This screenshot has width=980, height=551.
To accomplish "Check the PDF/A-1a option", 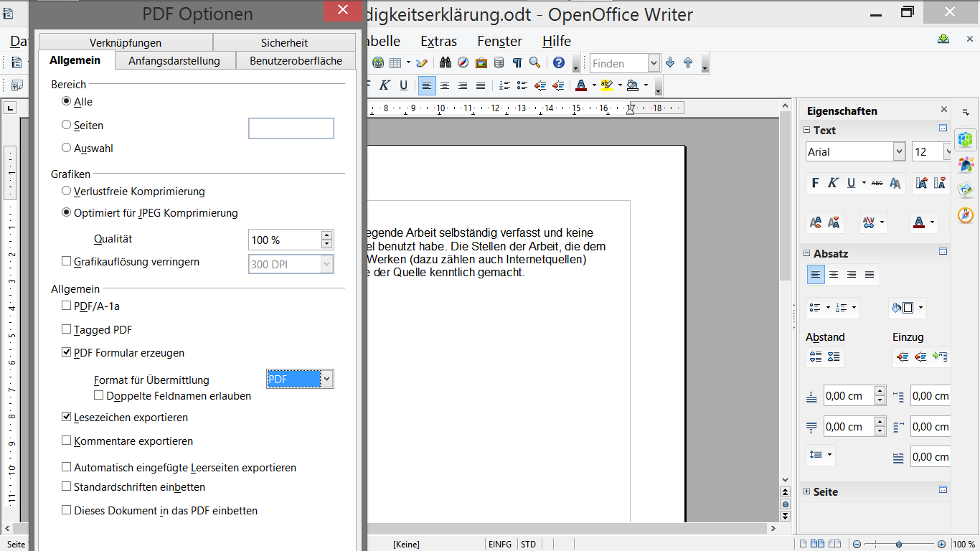I will [67, 306].
